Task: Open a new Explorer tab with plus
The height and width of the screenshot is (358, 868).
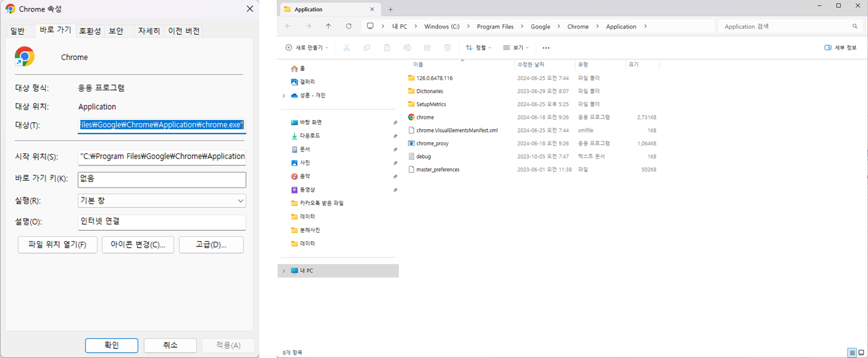Action: click(x=391, y=9)
